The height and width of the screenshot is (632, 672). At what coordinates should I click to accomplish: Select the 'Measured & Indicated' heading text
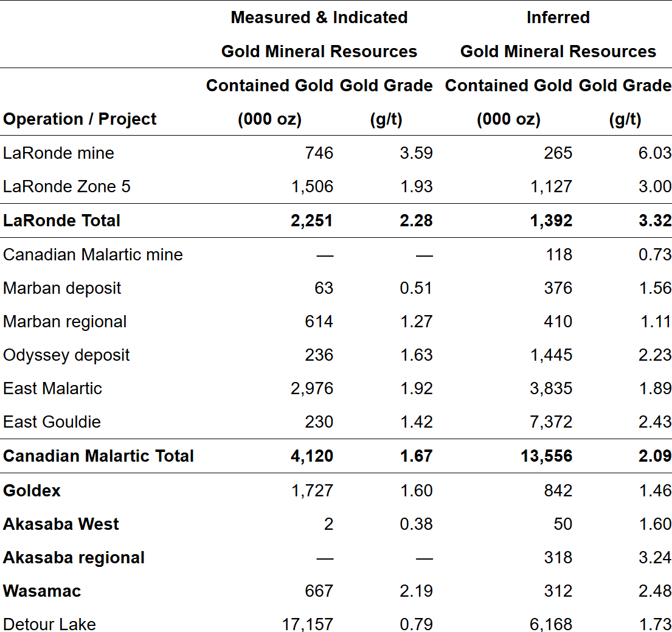point(319,18)
